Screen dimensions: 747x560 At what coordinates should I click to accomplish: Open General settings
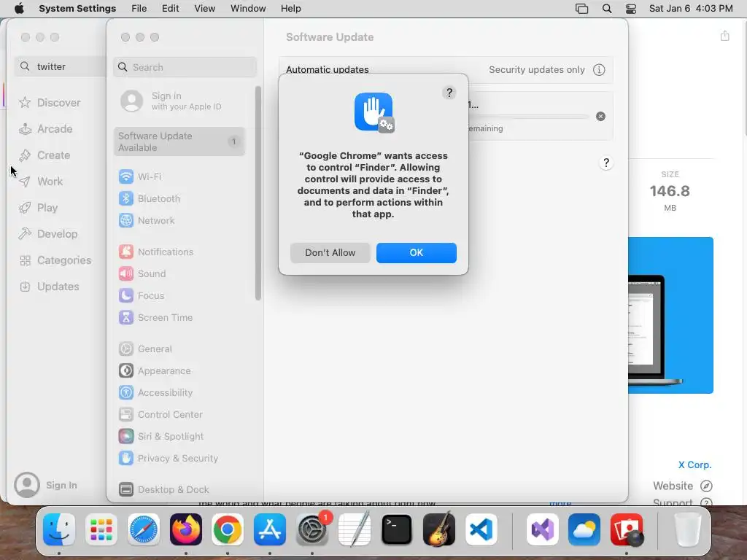179,349
